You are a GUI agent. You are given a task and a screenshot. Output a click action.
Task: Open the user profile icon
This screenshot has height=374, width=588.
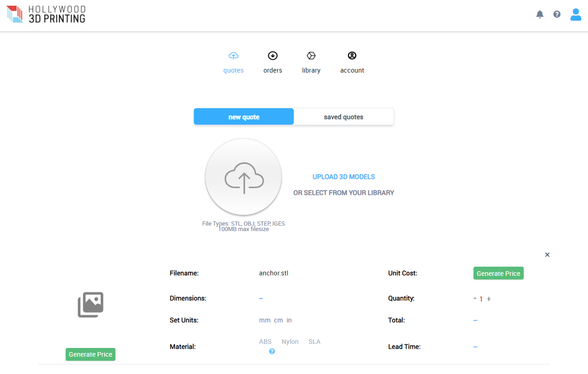coord(576,15)
